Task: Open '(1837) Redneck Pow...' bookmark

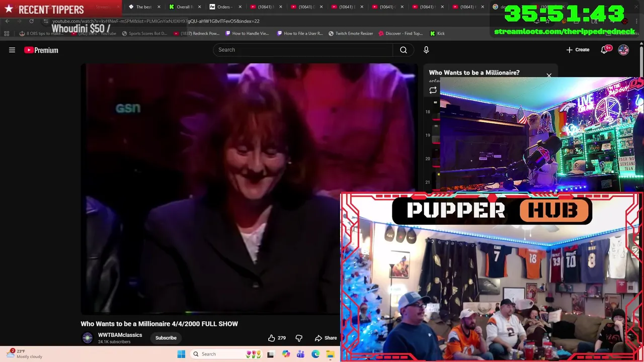Action: coord(196,33)
